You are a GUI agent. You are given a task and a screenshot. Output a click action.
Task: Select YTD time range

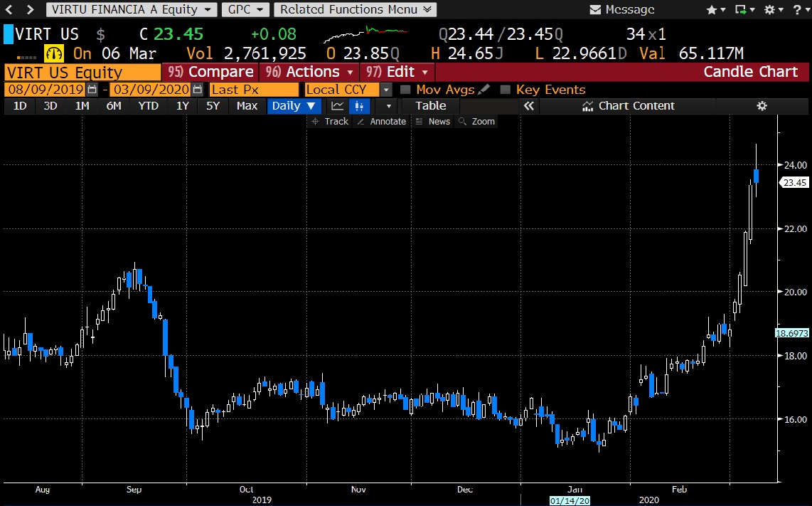point(148,106)
